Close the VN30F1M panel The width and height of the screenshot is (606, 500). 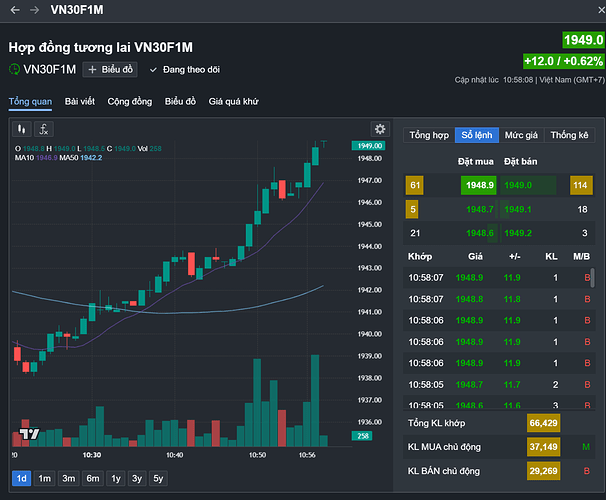coord(601,10)
